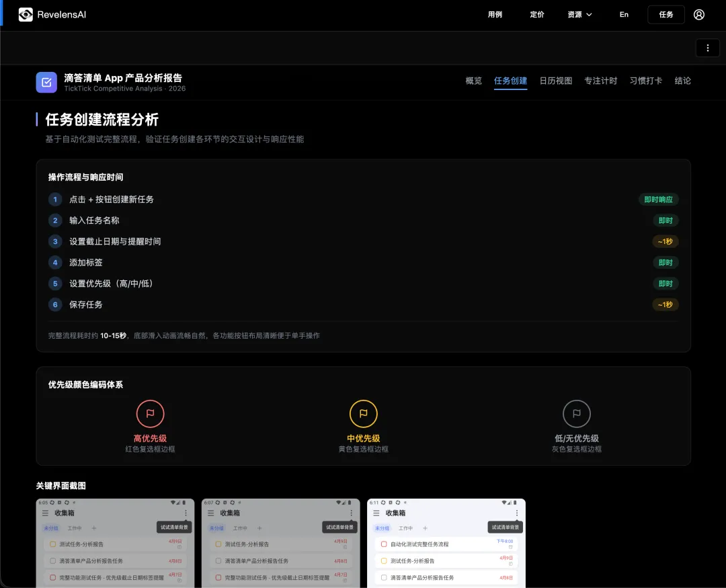
Task: Switch to the 概览 tab
Action: (474, 81)
